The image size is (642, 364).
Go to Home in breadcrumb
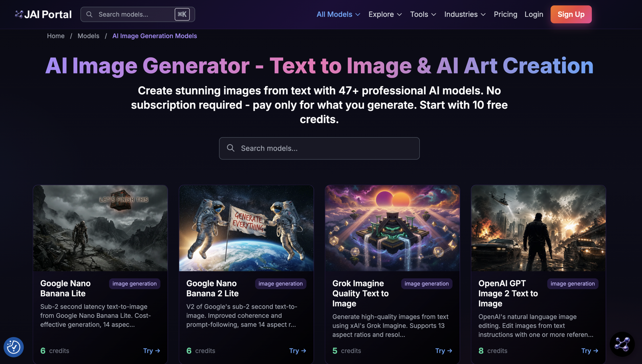click(x=56, y=36)
